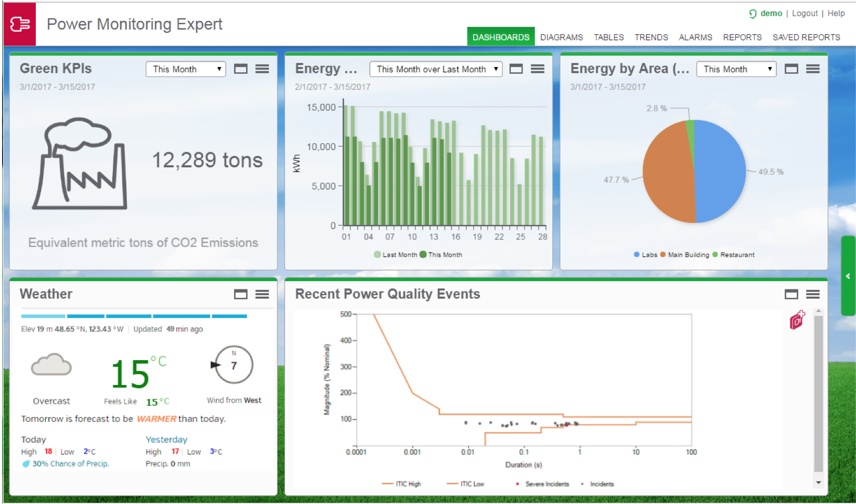
Task: Click the scrollbar up arrow in Power Quality
Action: pos(819,311)
